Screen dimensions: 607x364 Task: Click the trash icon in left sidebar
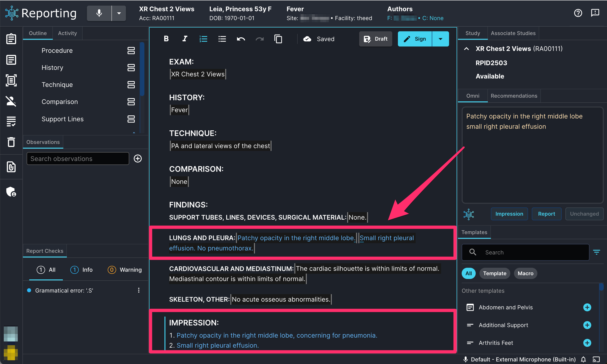(x=11, y=142)
